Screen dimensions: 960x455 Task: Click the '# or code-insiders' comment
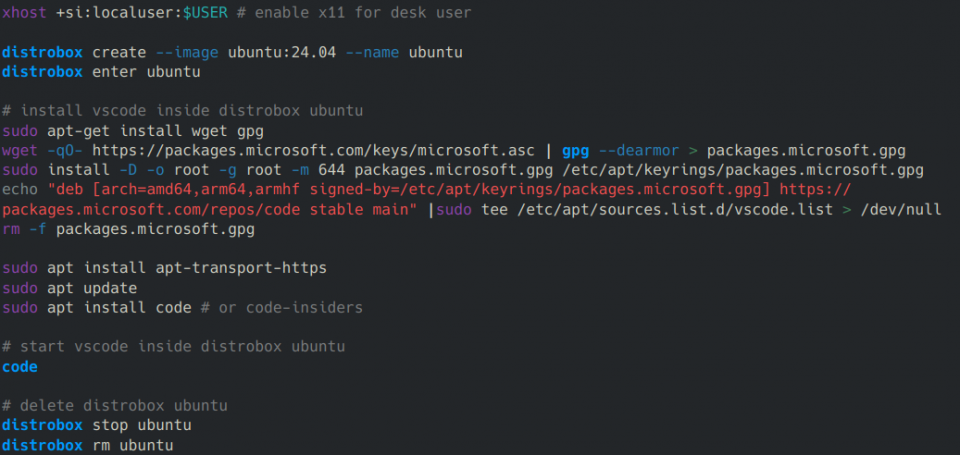282,307
